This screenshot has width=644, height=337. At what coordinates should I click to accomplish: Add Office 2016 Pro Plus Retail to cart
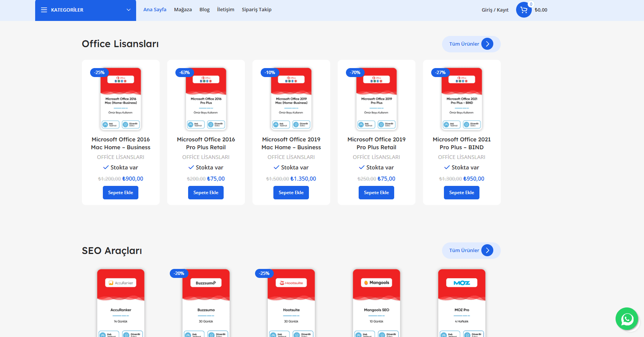point(206,193)
